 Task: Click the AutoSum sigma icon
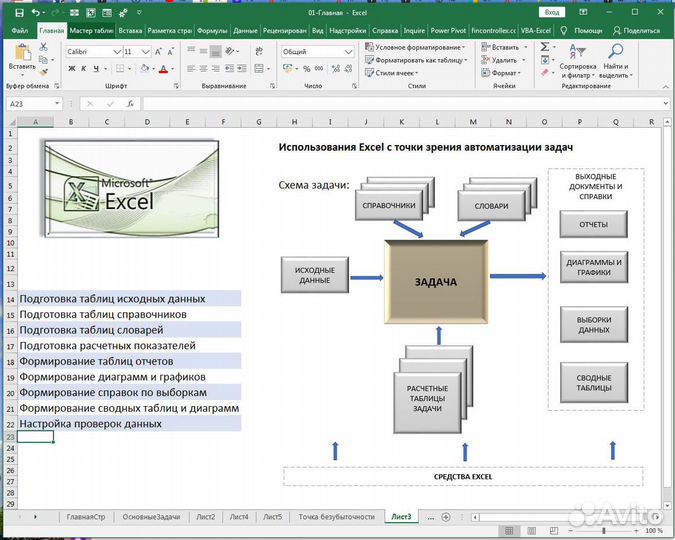pos(545,47)
